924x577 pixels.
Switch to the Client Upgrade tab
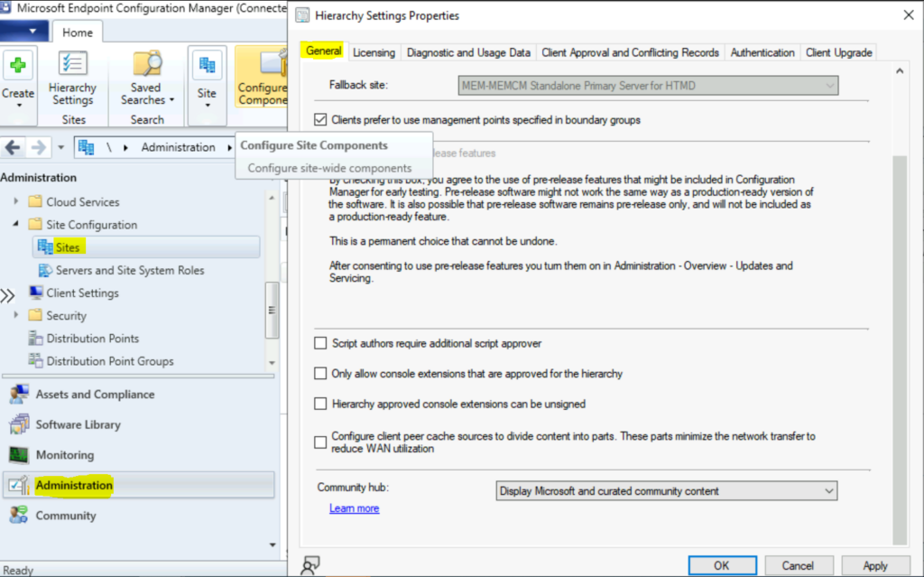coord(838,52)
